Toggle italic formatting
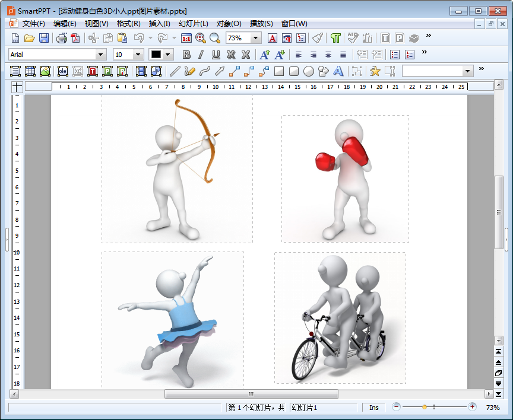The height and width of the screenshot is (420, 513). click(201, 55)
